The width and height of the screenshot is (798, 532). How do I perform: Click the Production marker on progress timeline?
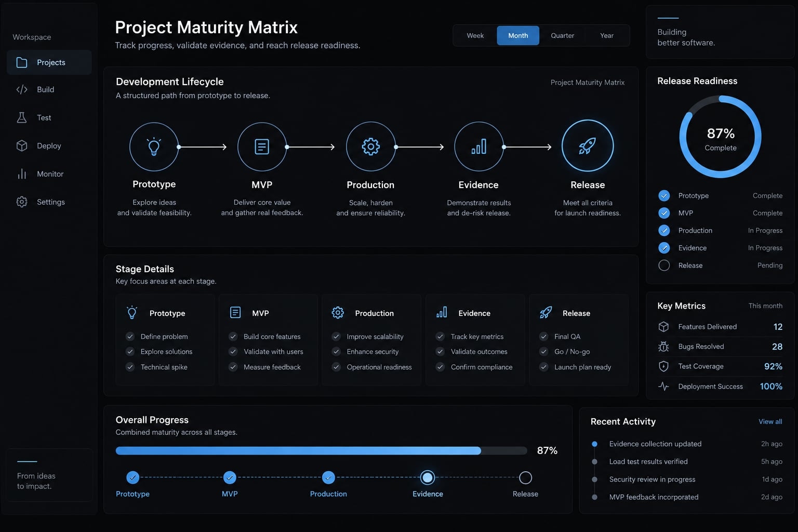click(328, 477)
